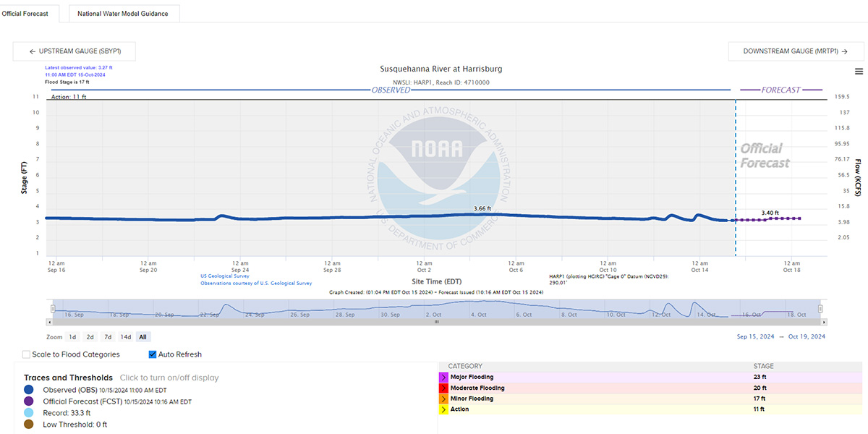Screen dimensions: 868x434
Task: Open the National Water Model Guidance tab
Action: click(x=123, y=13)
